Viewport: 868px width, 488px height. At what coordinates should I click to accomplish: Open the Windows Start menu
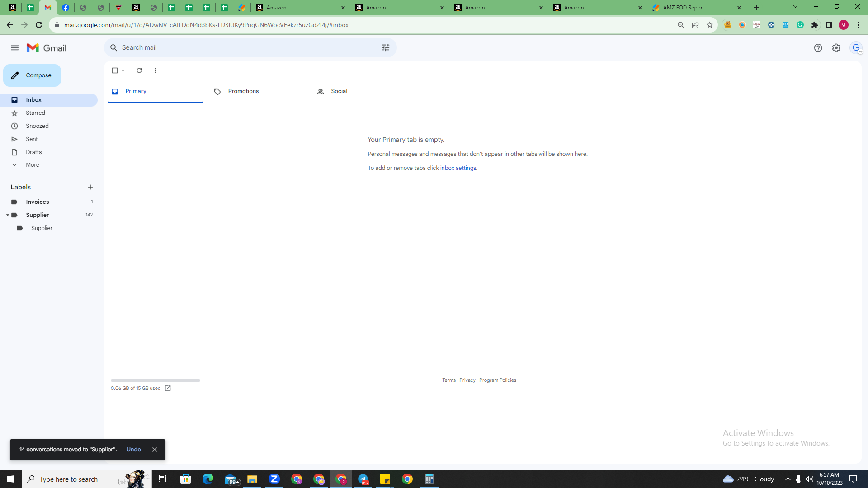(11, 479)
